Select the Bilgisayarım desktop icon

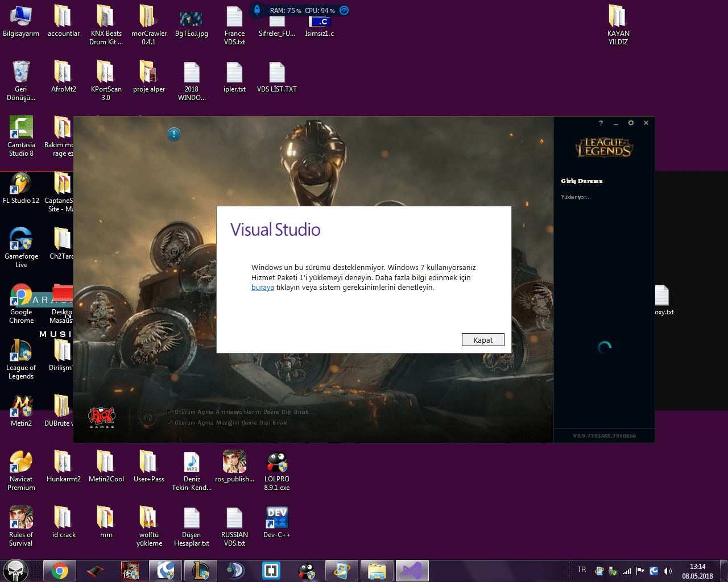point(21,22)
